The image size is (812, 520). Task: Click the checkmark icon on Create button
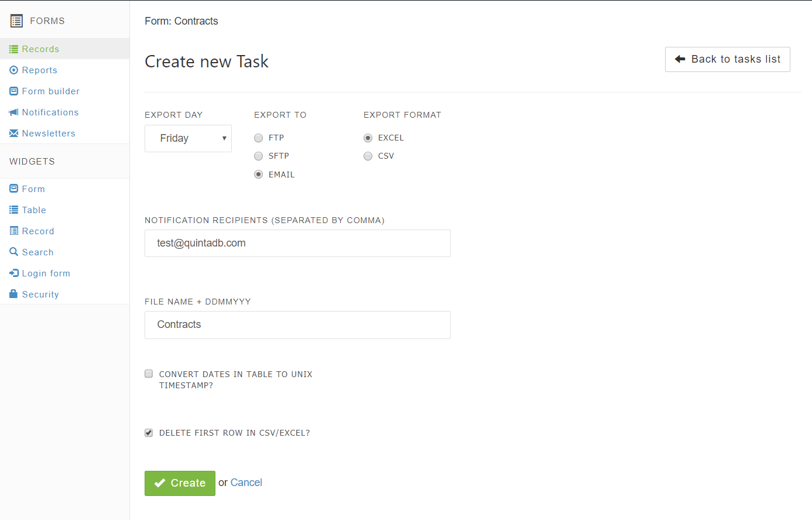(x=160, y=483)
